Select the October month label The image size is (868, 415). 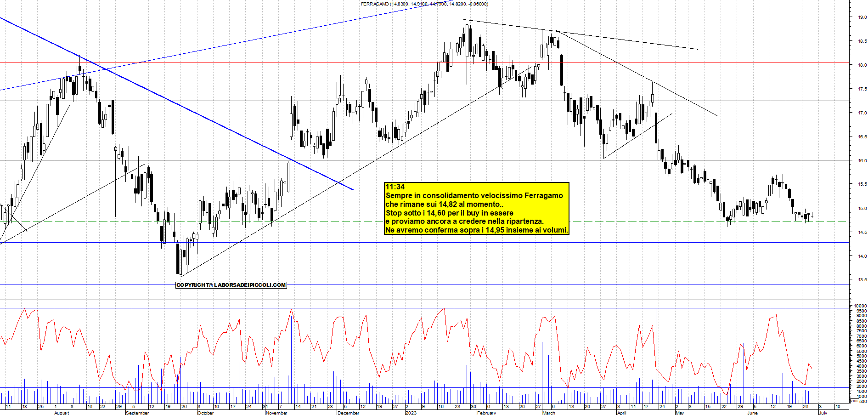[205, 413]
